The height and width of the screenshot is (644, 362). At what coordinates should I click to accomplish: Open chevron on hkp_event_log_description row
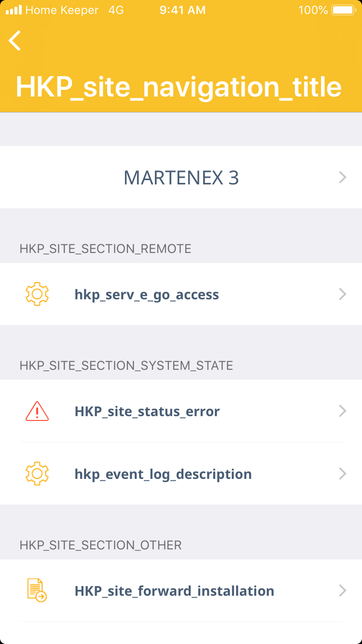click(x=343, y=474)
